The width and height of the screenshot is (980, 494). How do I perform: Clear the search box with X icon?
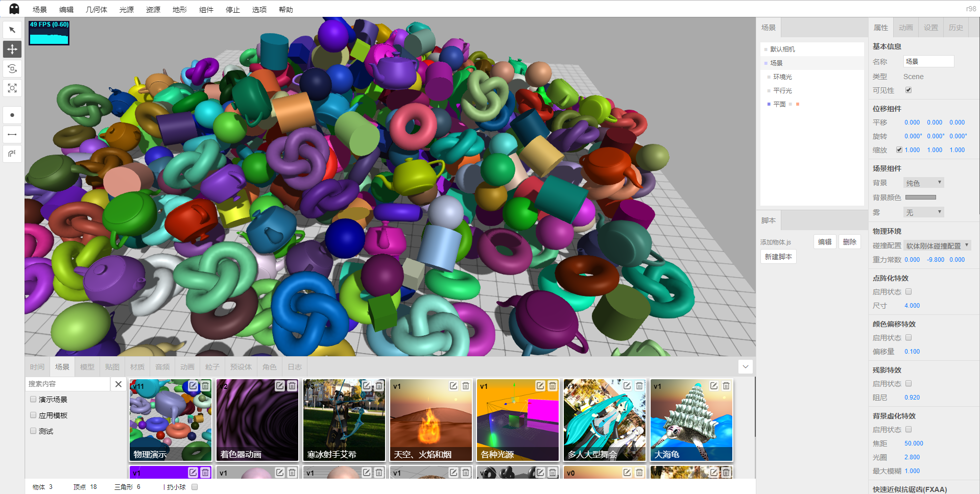click(x=118, y=384)
